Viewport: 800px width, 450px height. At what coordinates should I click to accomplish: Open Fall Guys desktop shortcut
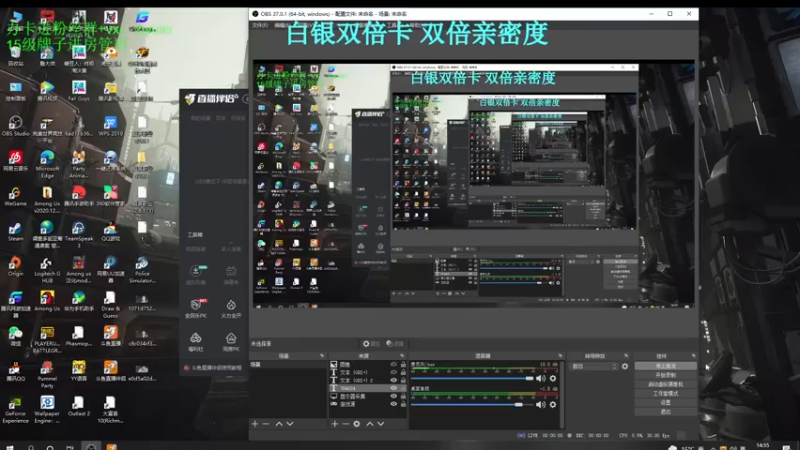pyautogui.click(x=79, y=91)
